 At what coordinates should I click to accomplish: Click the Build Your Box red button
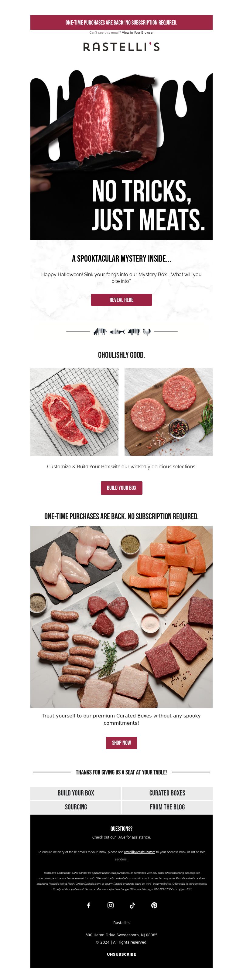click(122, 488)
